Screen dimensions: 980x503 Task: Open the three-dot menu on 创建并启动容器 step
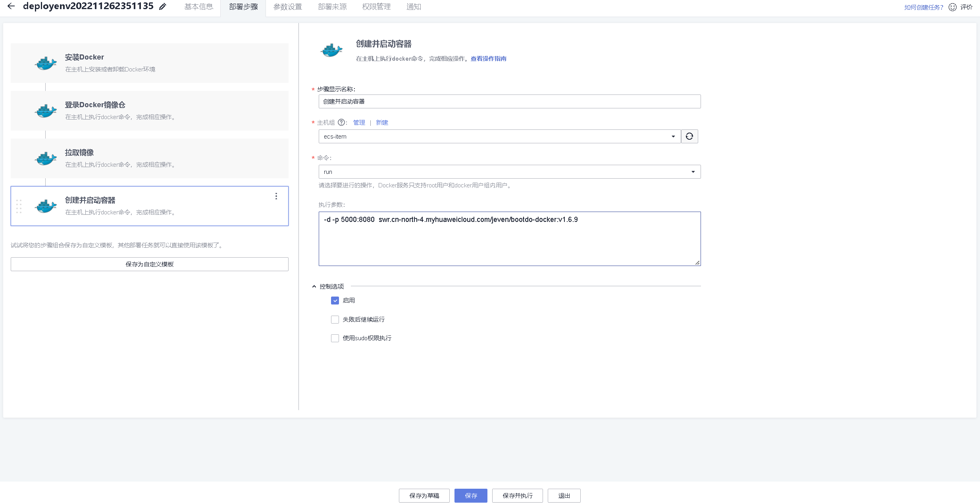276,196
